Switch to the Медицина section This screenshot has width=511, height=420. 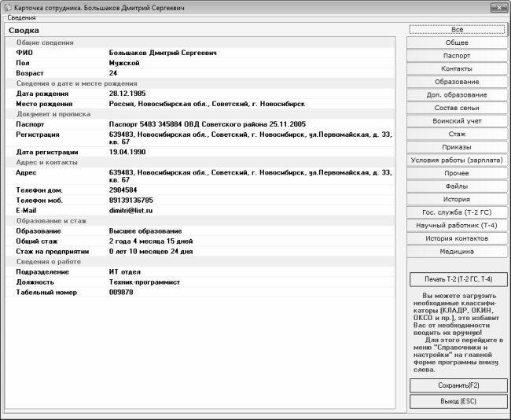(x=457, y=252)
